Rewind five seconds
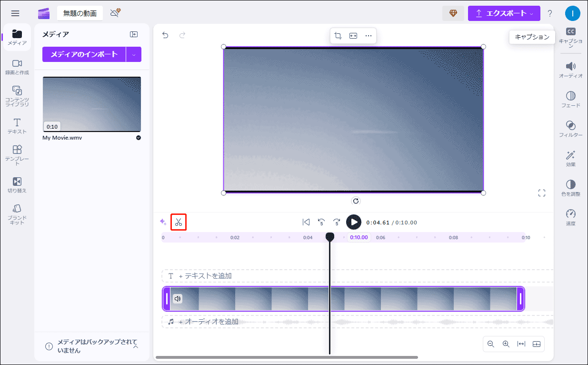 321,222
